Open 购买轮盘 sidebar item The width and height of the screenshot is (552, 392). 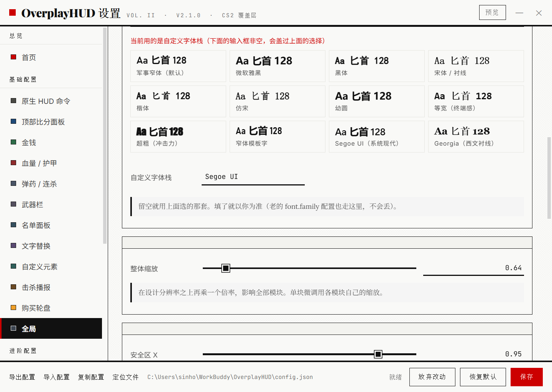pyautogui.click(x=51, y=308)
